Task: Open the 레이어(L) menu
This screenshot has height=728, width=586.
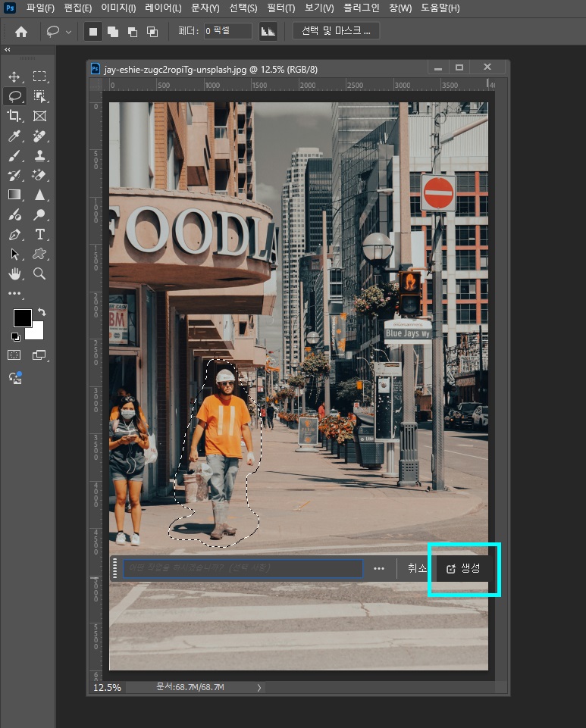Action: coord(163,8)
